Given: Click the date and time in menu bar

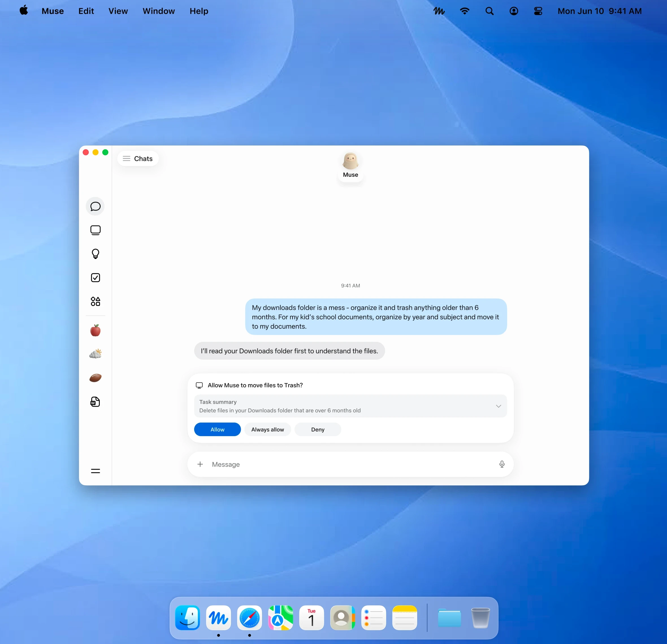Looking at the screenshot, I should point(600,11).
